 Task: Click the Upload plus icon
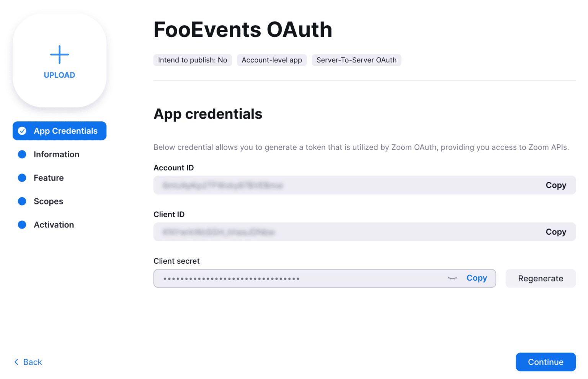59,54
